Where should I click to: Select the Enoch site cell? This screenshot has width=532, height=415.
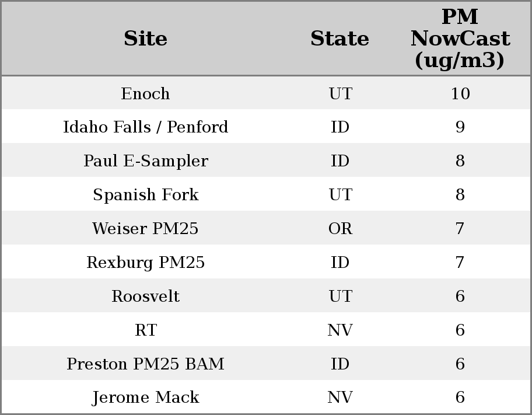click(145, 93)
